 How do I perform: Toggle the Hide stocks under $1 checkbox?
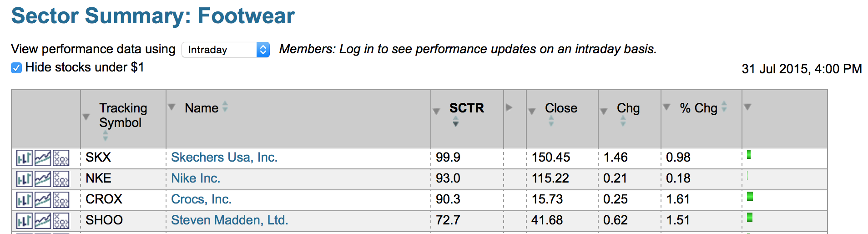point(16,68)
